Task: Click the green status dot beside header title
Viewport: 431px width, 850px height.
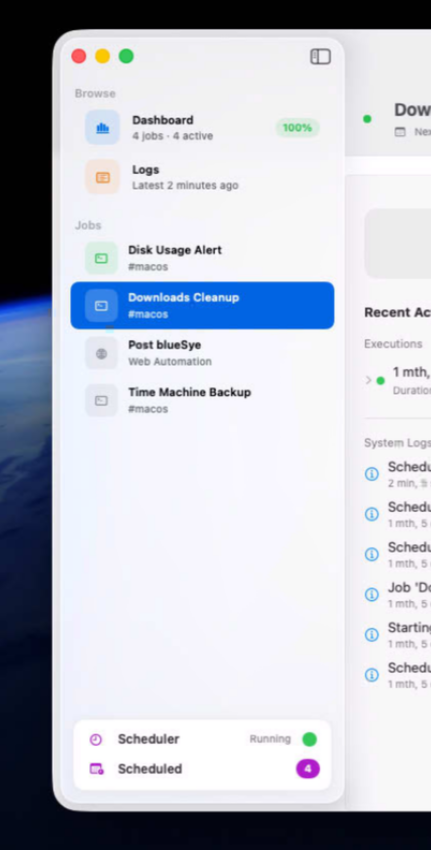Action: (x=367, y=119)
